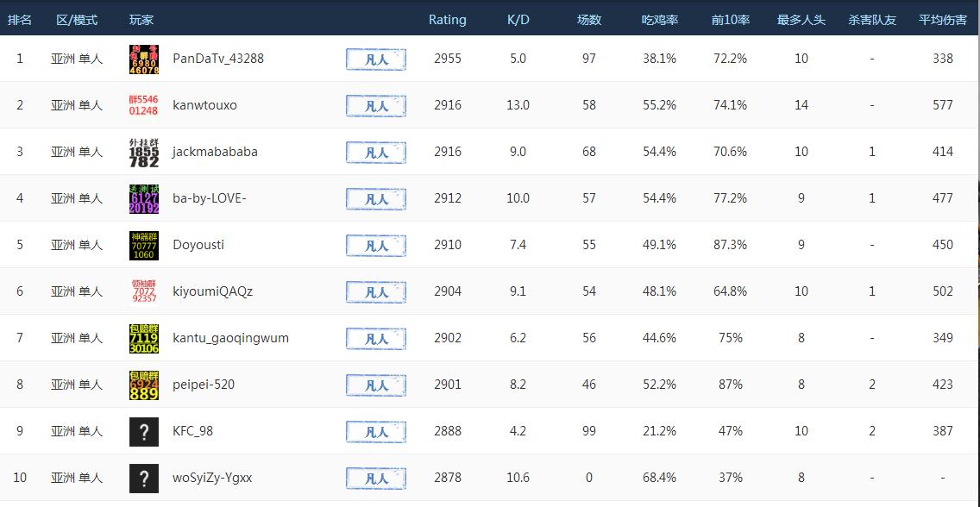Click kantu_gaoqingwum's avatar icon

[x=143, y=338]
